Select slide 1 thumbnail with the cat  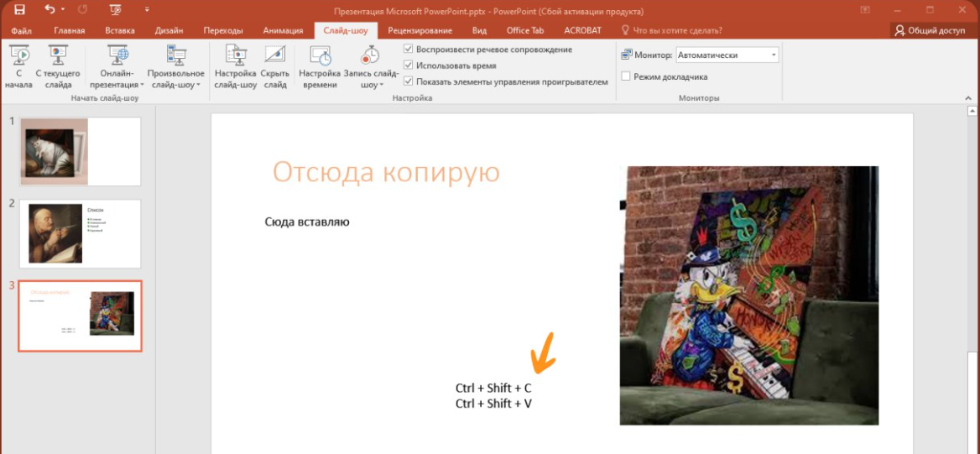coord(81,151)
